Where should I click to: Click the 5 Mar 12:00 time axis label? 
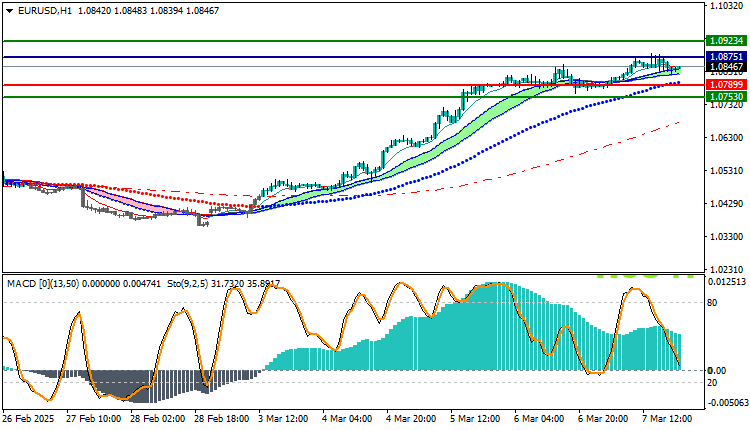(475, 419)
